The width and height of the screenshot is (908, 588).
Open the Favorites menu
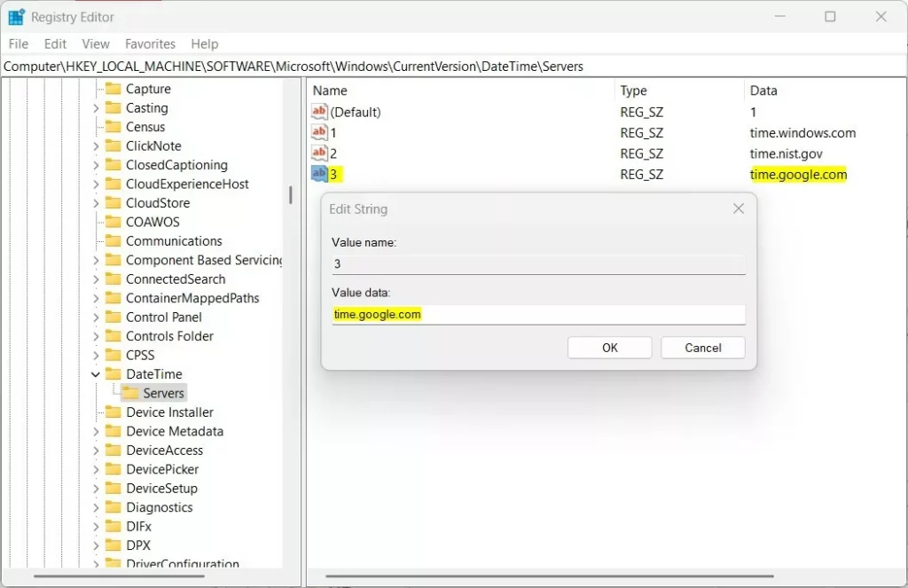(150, 44)
